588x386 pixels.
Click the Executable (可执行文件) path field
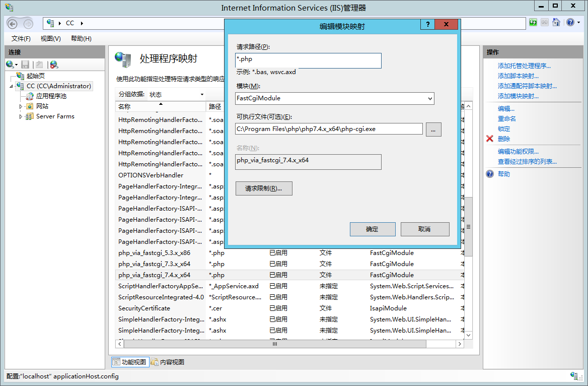pos(329,129)
